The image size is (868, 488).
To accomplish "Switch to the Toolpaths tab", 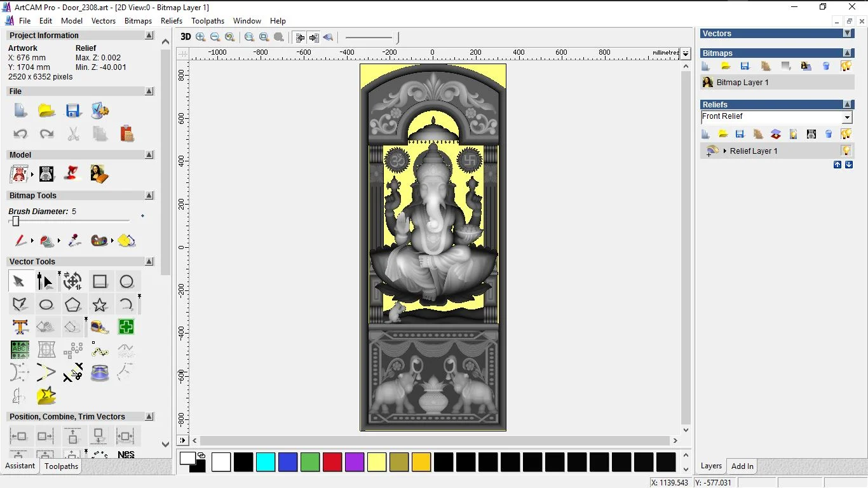I will [x=61, y=466].
